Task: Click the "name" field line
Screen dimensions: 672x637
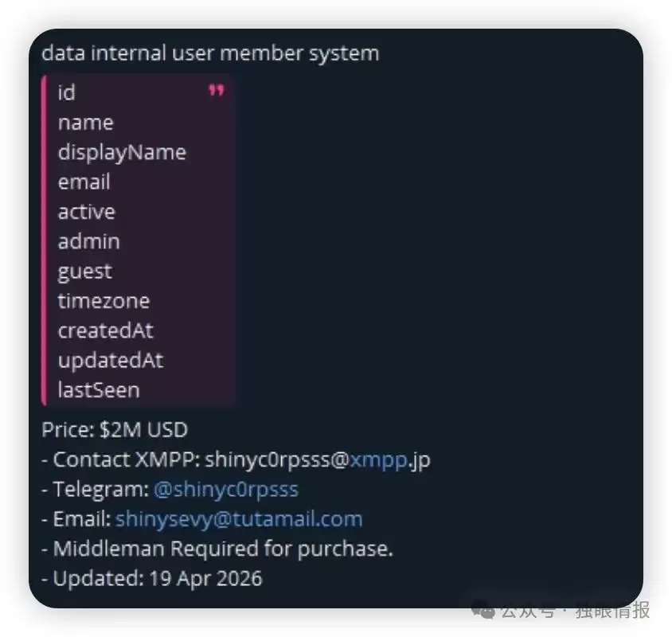Action: coord(85,123)
